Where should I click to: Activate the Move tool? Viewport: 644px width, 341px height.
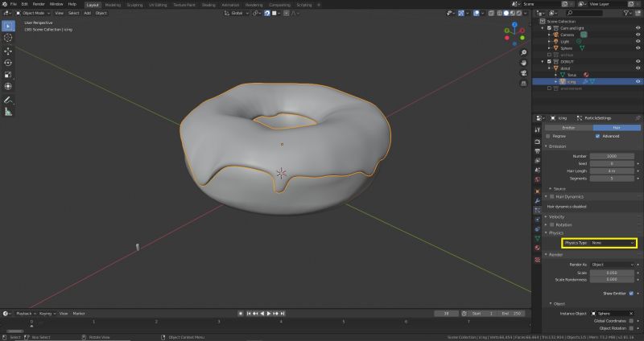[8, 51]
